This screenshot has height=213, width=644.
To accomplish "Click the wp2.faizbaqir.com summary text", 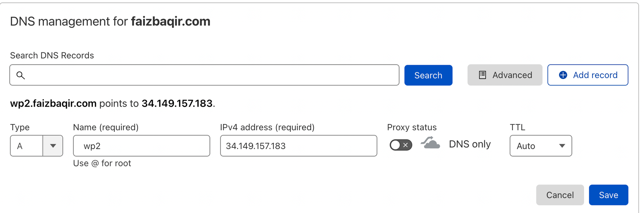I will [53, 104].
